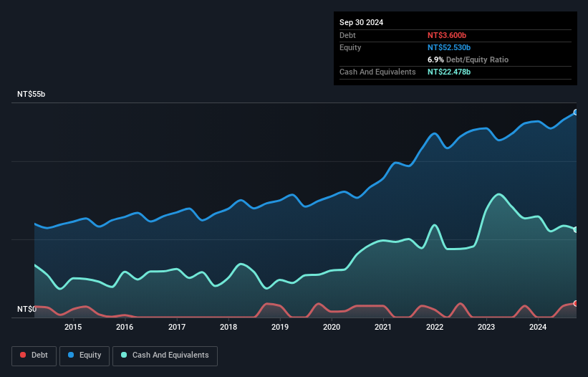
Task: Click the 6.9% Debt/Equity Ratio text
Action: (468, 59)
